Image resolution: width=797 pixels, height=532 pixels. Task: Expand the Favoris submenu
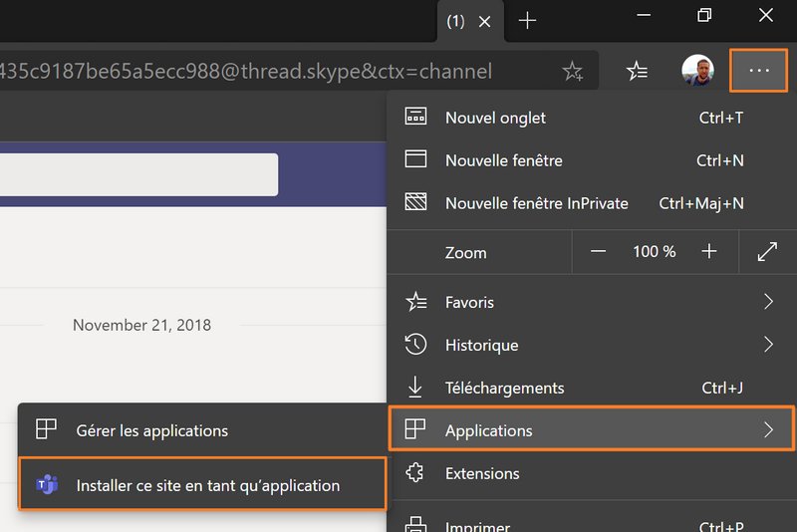(x=768, y=302)
